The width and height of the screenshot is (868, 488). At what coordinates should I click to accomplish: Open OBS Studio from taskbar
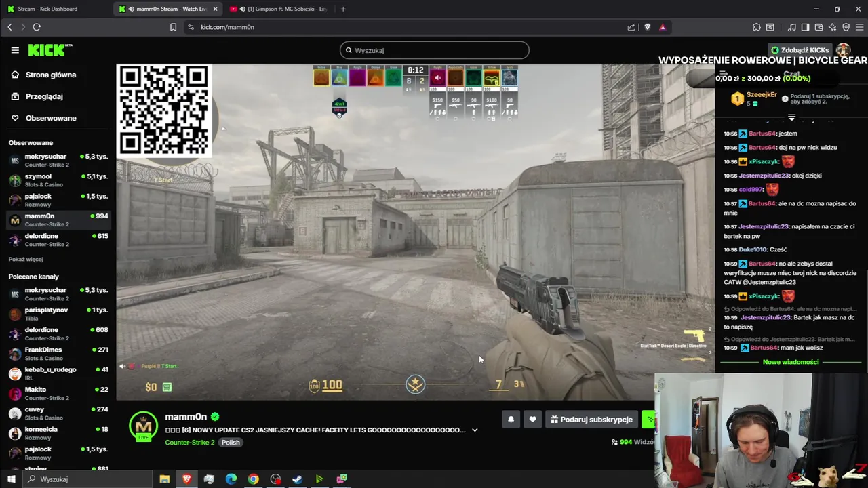coord(275,479)
